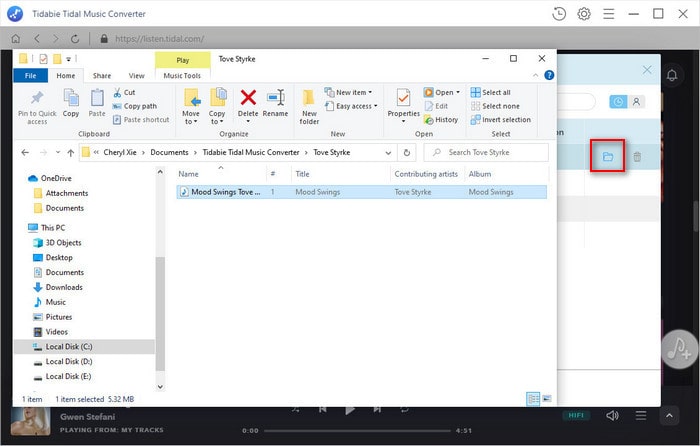Screen dimensions: 700x446
Task: Reload the Tidal web page
Action: click(x=75, y=39)
